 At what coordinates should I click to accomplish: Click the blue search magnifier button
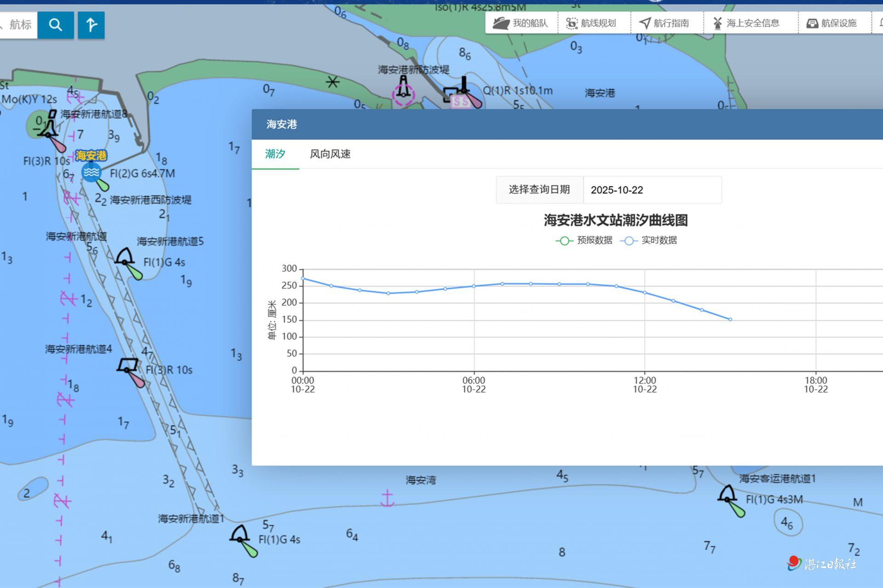pyautogui.click(x=55, y=25)
